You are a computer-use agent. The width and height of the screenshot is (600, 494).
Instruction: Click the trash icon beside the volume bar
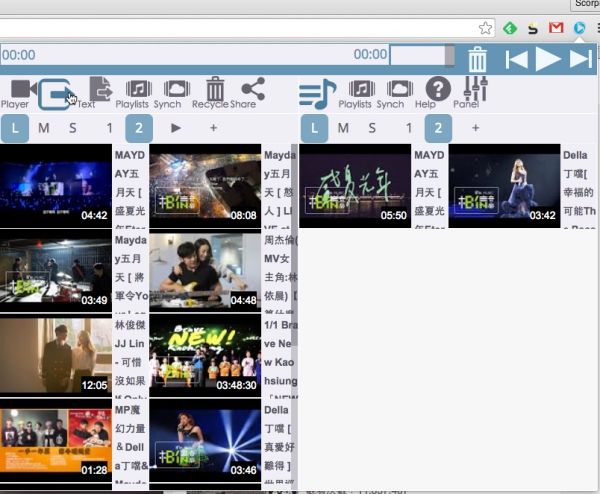click(478, 59)
